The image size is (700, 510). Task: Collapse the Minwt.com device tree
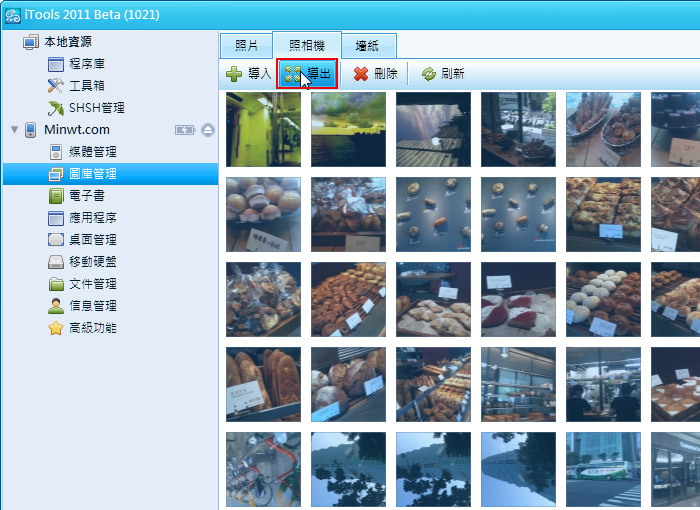pos(14,130)
